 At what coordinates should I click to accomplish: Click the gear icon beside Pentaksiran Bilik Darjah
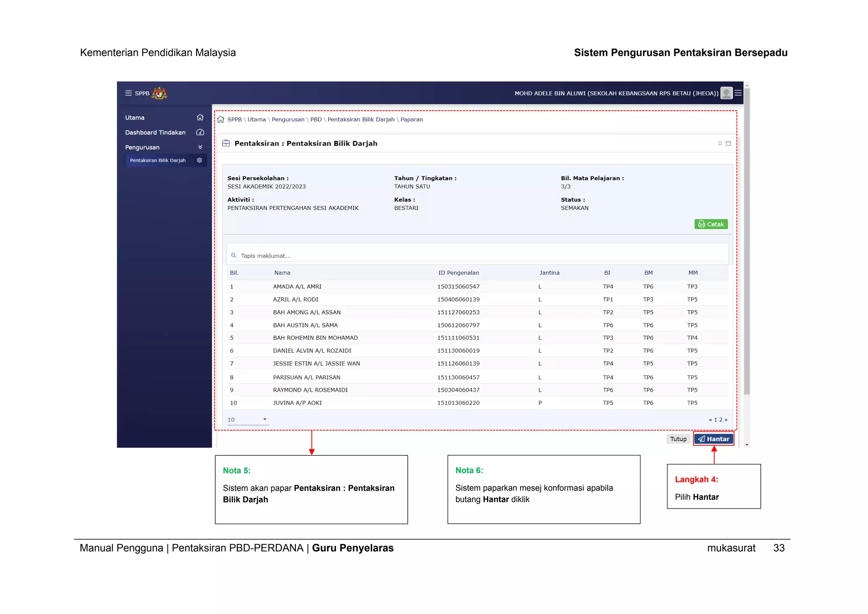[199, 160]
